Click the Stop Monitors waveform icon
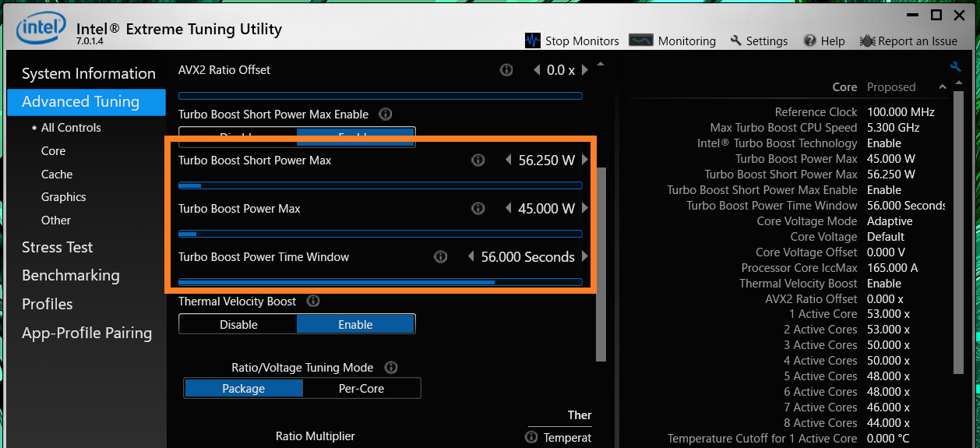 533,41
